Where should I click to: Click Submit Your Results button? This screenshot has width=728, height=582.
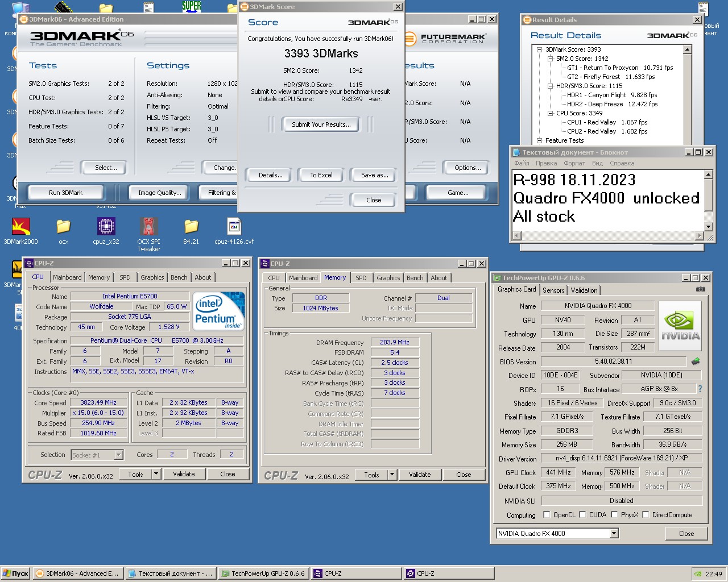(x=321, y=124)
